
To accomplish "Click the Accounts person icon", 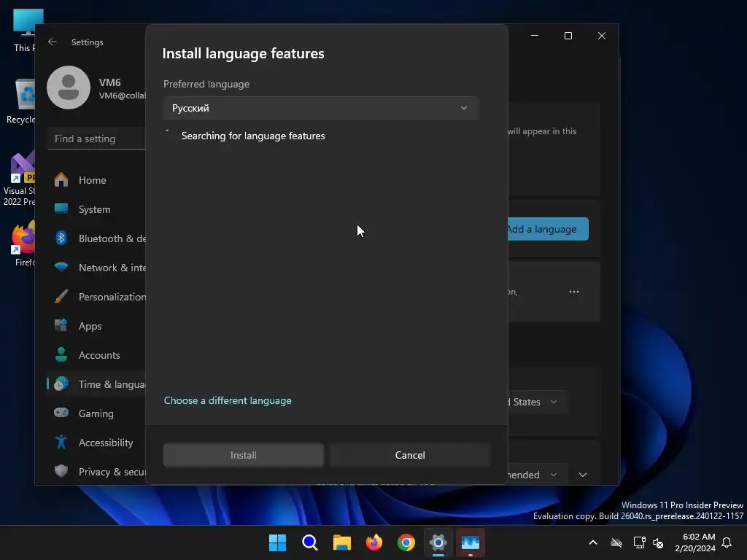I will [x=61, y=355].
